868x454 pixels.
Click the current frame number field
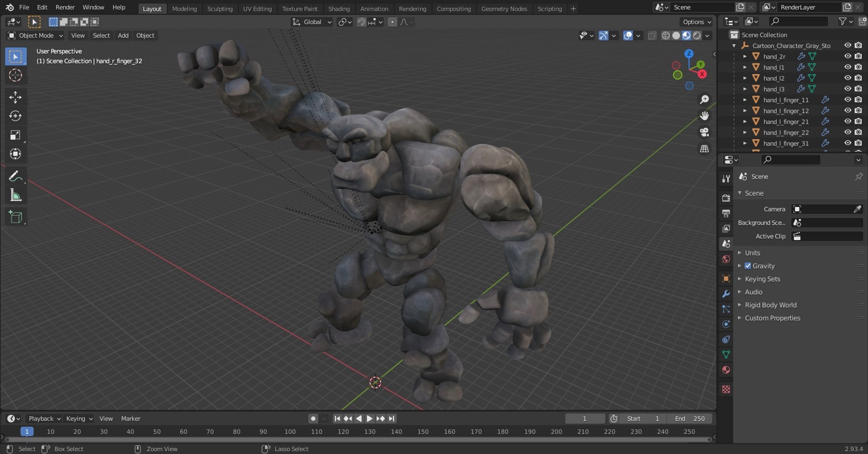585,419
